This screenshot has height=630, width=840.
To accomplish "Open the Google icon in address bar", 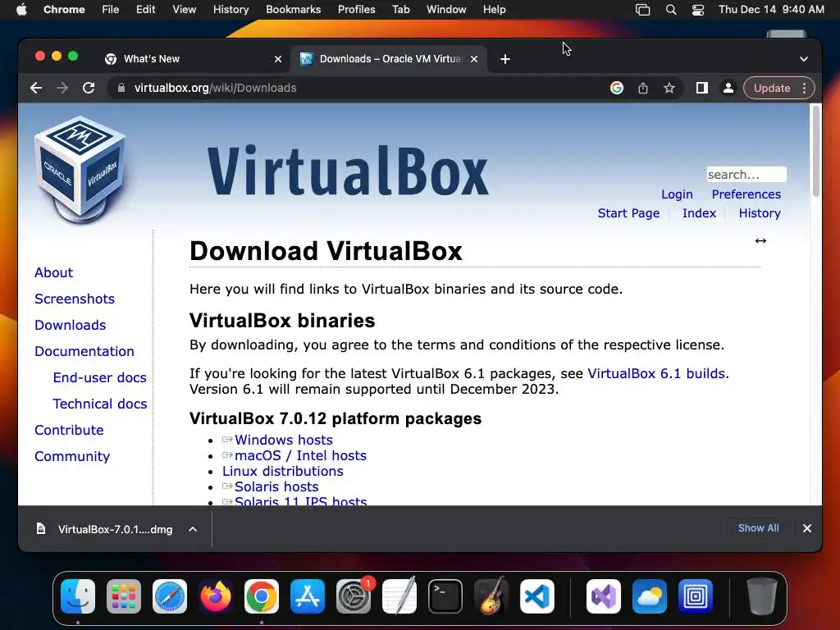I will coord(617,88).
